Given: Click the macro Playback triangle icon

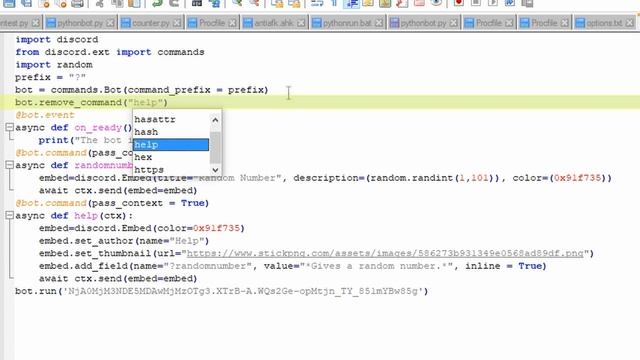Looking at the screenshot, I should coord(493,3).
